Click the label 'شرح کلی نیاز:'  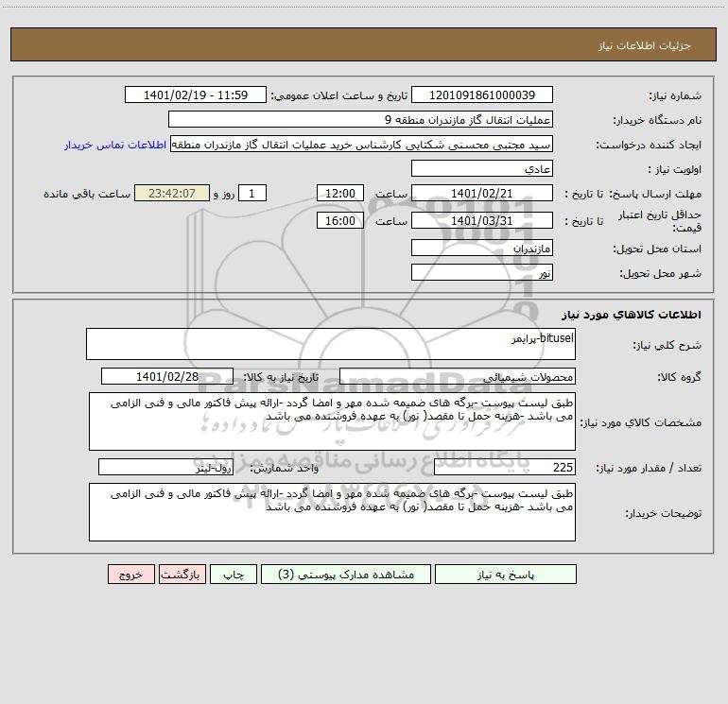(667, 345)
